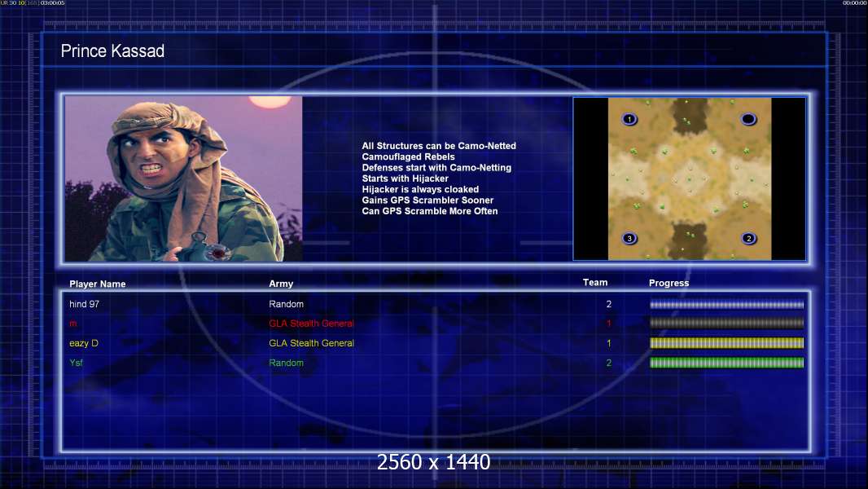
Task: Click 'Defenses start with Camo-Netting' line
Action: pyautogui.click(x=436, y=167)
